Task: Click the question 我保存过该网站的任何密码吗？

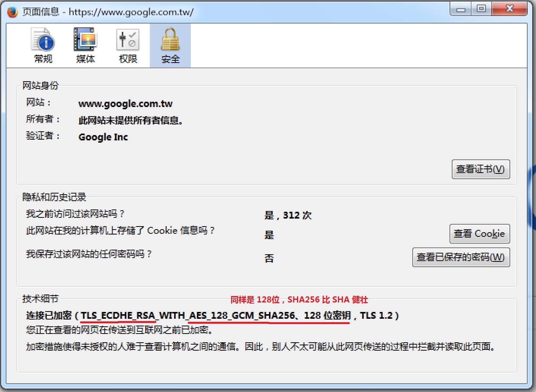Action: 89,254
